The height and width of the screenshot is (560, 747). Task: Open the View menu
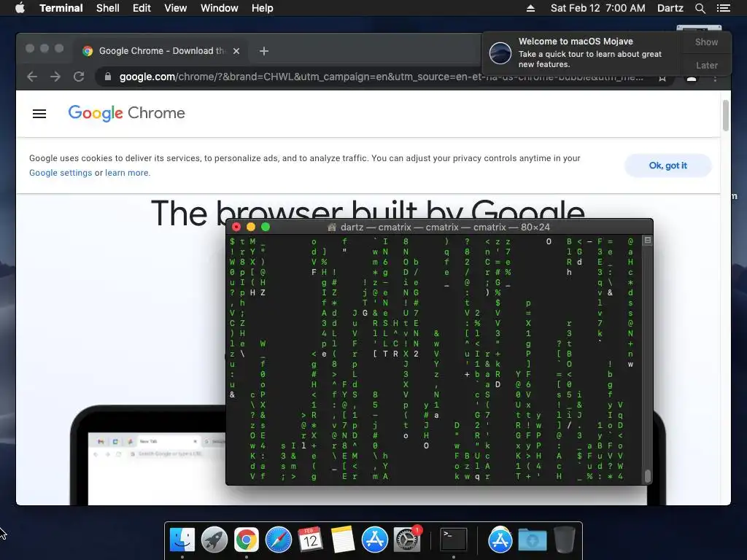175,8
